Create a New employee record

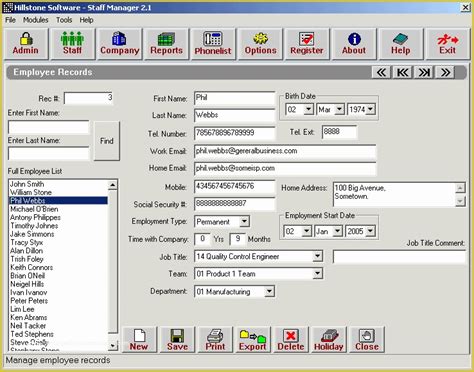(139, 340)
